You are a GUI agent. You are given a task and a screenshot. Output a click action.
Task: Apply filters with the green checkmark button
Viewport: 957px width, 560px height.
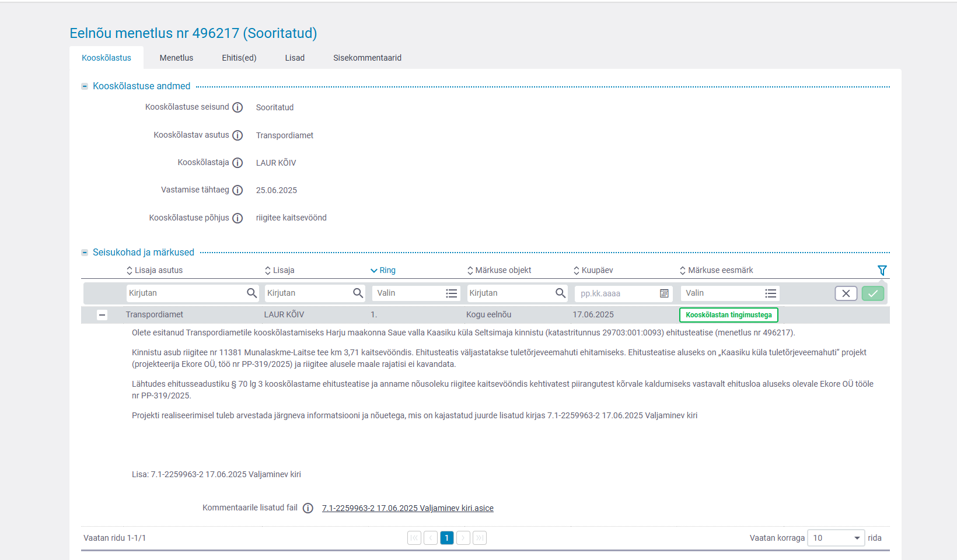click(x=873, y=293)
